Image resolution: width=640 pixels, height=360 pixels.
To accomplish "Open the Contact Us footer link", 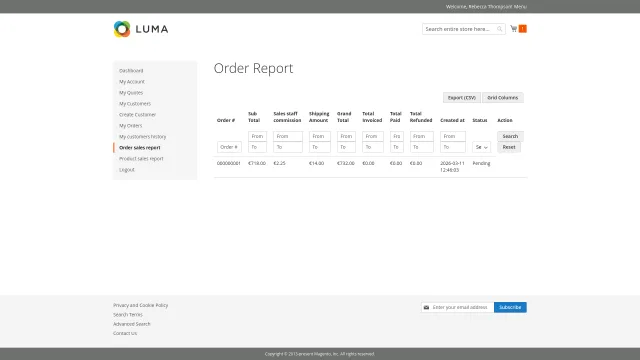I will point(125,333).
